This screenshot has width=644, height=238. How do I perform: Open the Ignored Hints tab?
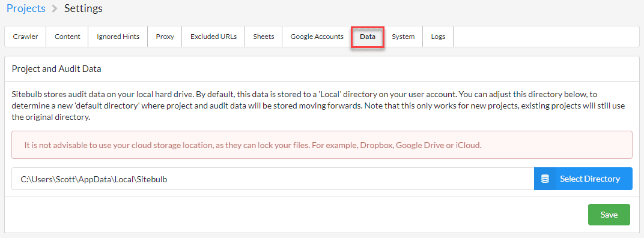(x=118, y=37)
